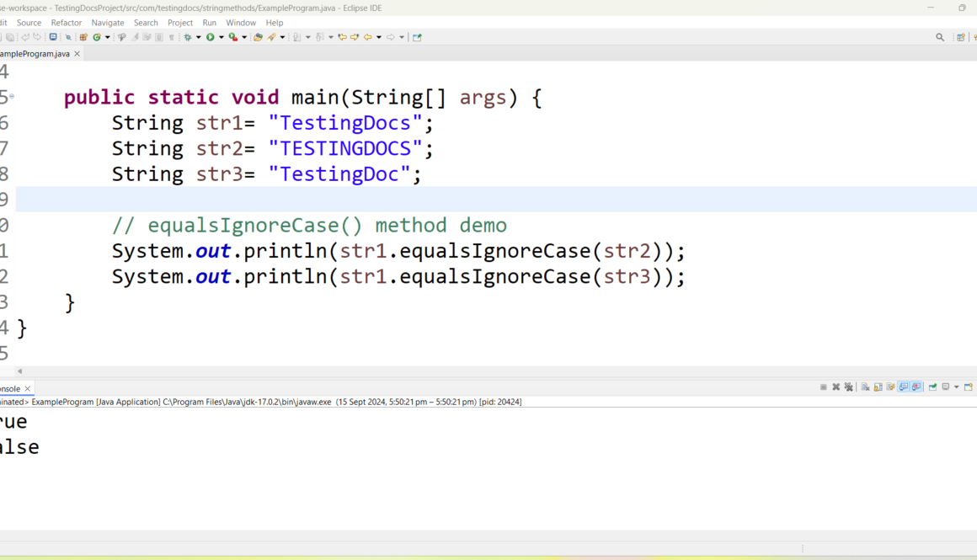Viewport: 977px width, 560px height.
Task: Toggle show console on standard output change
Action: point(904,387)
